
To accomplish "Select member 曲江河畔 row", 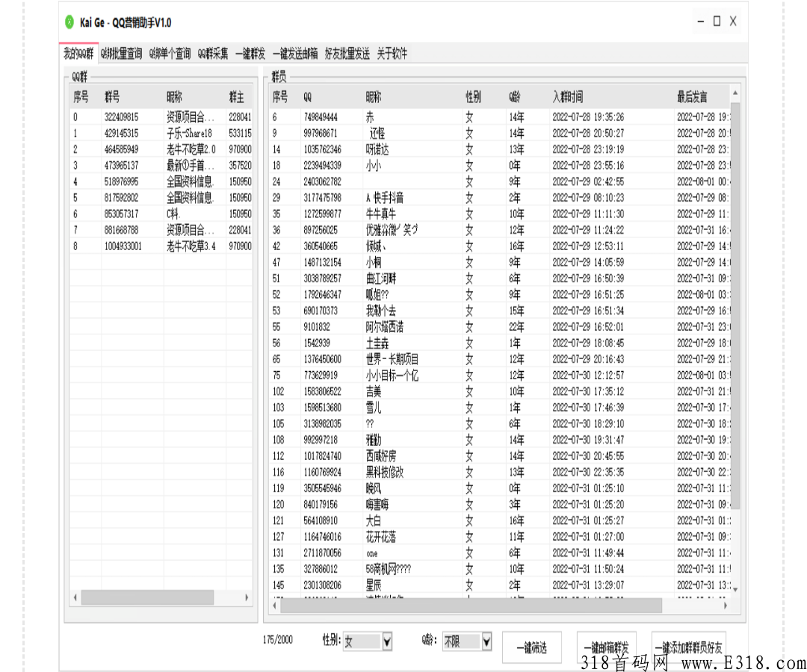I will click(x=499, y=279).
